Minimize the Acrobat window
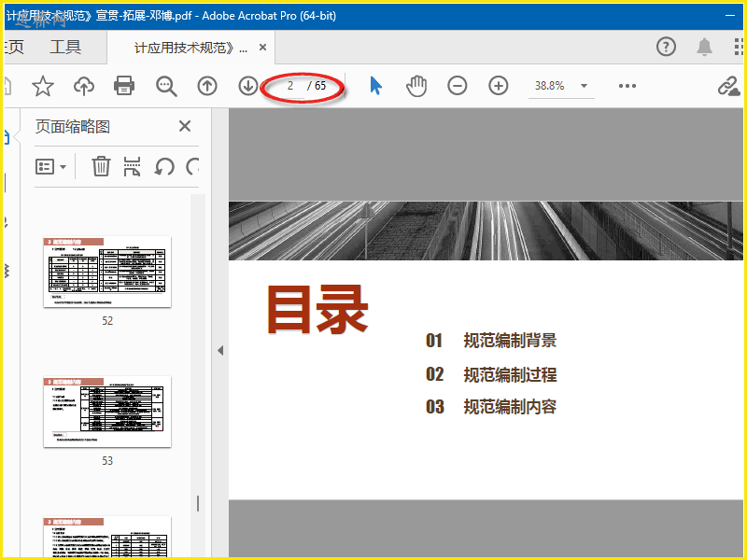The width and height of the screenshot is (747, 560). click(730, 16)
